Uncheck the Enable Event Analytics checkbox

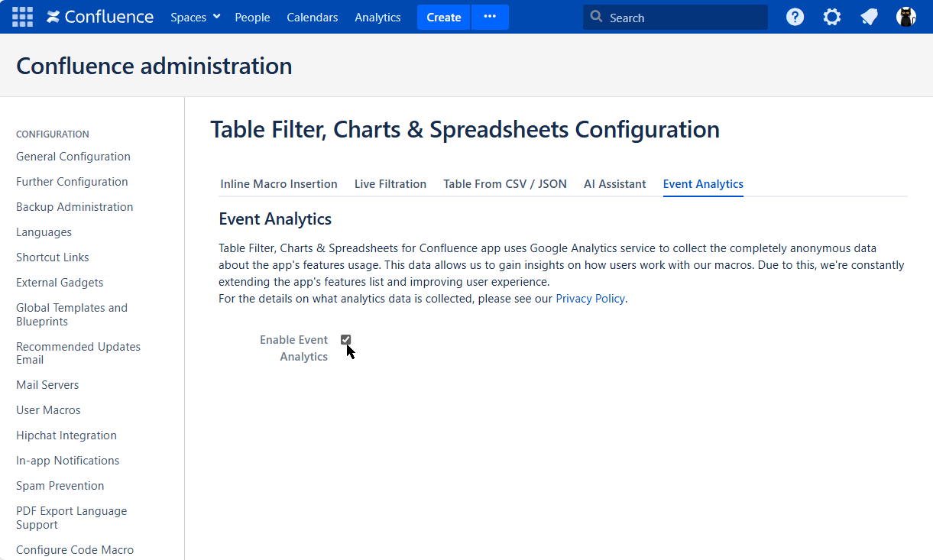346,340
